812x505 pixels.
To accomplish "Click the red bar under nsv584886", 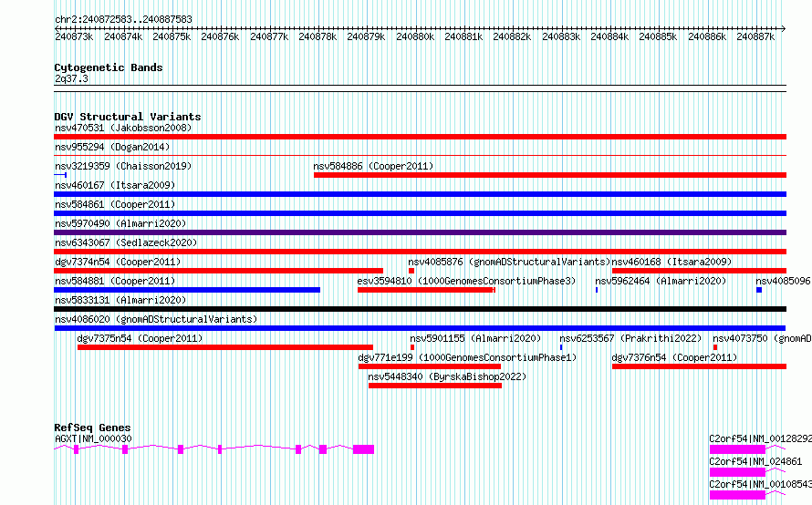I will click(x=550, y=175).
